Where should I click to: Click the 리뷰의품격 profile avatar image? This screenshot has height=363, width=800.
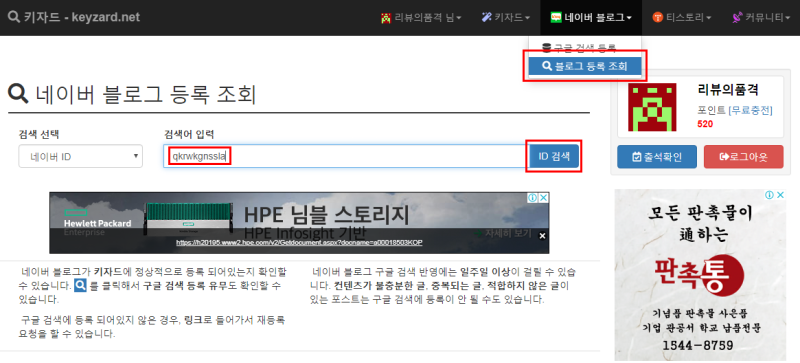[x=652, y=107]
